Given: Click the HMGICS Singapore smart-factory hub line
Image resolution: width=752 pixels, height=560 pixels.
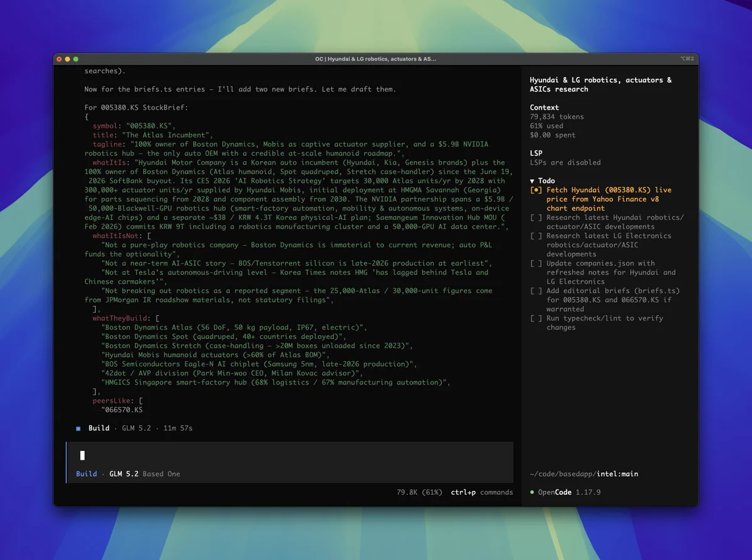Looking at the screenshot, I should (276, 382).
